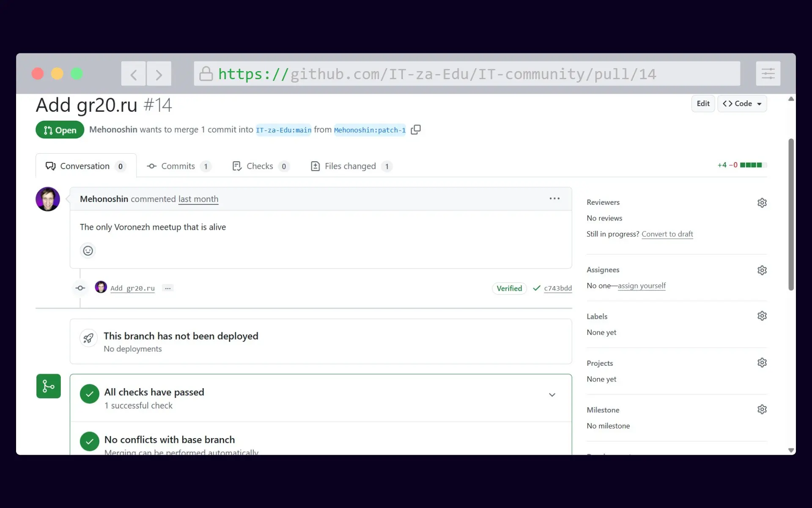Click the 'No deployments' text

(133, 349)
